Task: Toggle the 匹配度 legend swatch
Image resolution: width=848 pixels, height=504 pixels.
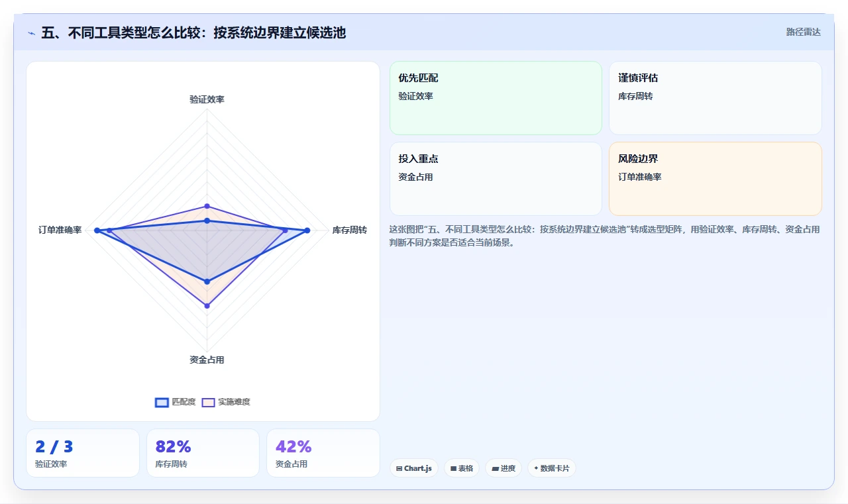Action: (162, 402)
